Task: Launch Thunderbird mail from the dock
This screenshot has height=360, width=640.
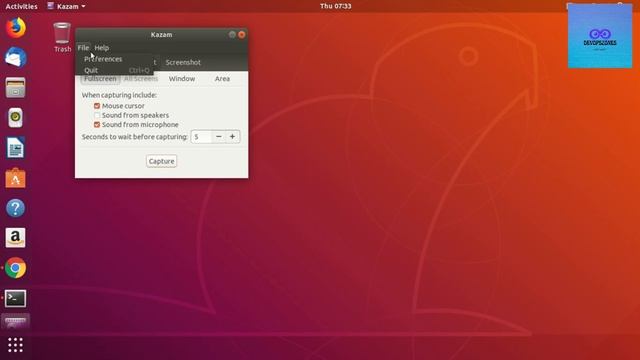Action: click(16, 57)
